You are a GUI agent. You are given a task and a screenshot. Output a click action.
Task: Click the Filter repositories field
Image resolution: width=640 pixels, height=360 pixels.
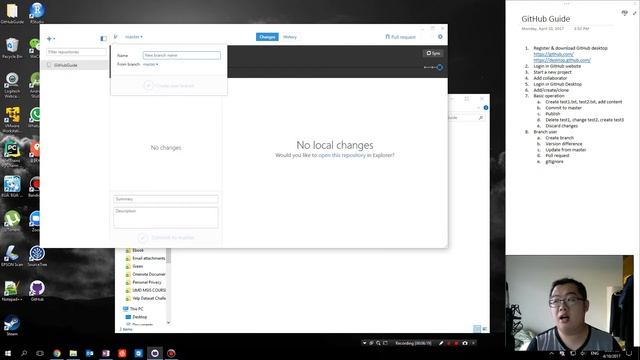coord(76,52)
